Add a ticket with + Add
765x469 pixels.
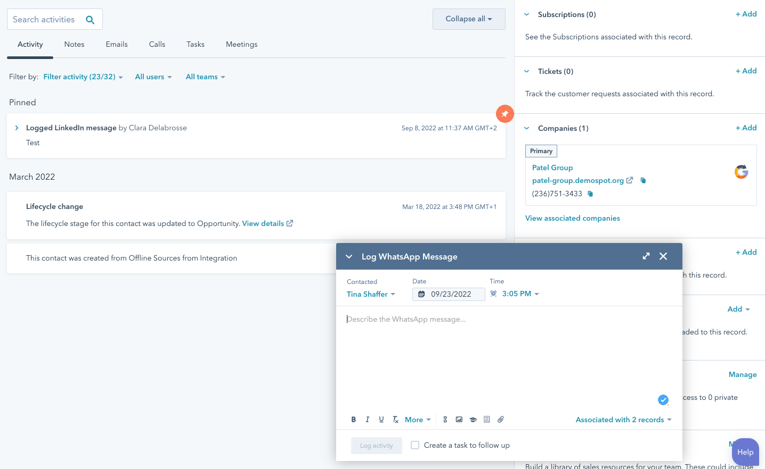point(746,71)
